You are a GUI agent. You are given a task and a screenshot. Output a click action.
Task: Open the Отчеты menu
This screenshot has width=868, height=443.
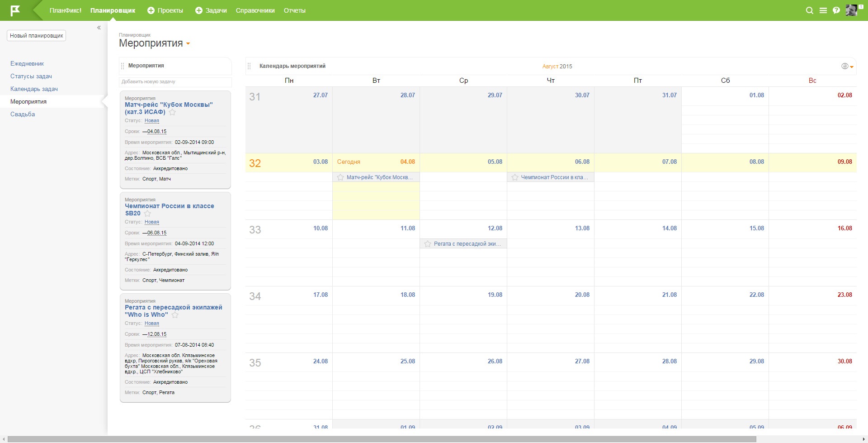(295, 10)
